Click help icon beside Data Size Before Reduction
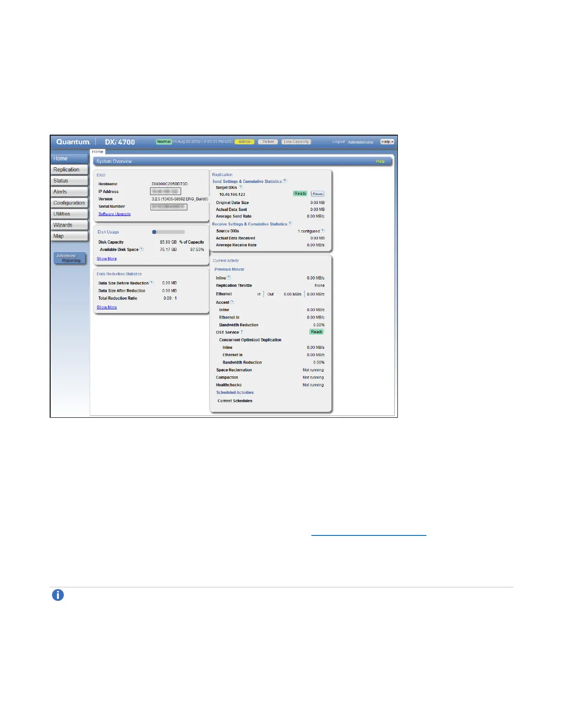Viewport: 563px width, 728px height. 152,283
